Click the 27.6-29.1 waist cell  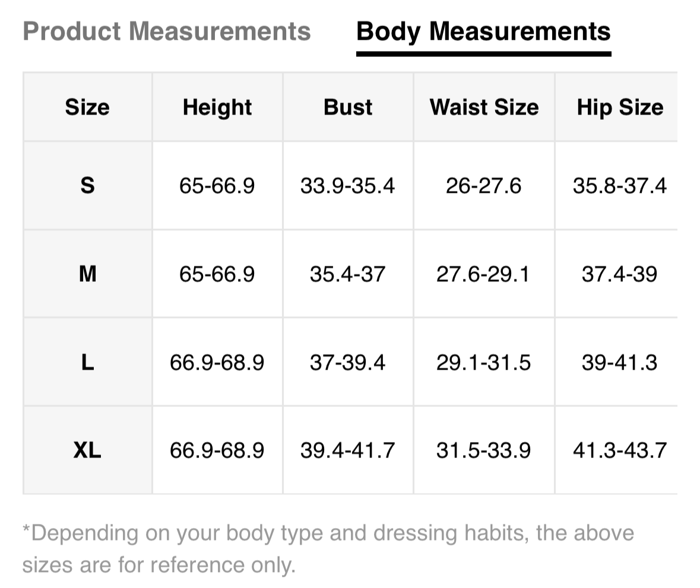[483, 274]
